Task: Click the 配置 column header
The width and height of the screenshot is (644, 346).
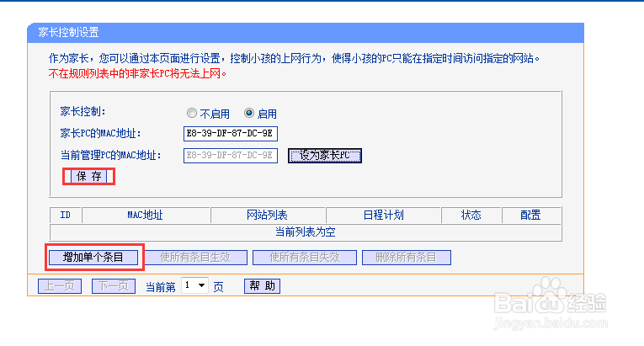Action: pyautogui.click(x=531, y=215)
